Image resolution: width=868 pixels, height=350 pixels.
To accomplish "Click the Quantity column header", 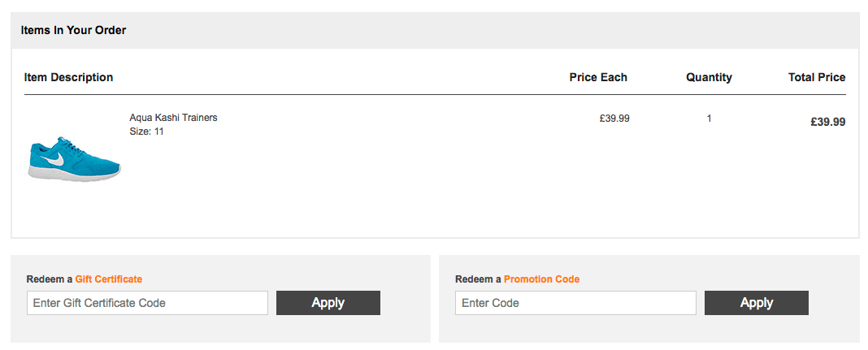I will tap(709, 78).
